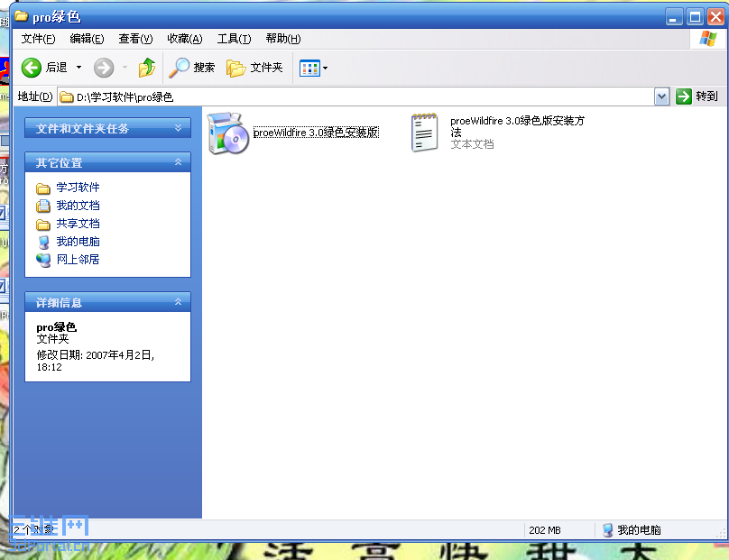Close the pro绿色 window
729x560 pixels.
point(716,17)
